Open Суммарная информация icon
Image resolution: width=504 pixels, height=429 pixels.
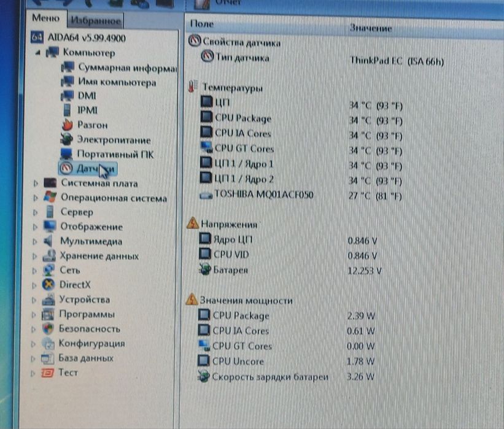pyautogui.click(x=68, y=67)
